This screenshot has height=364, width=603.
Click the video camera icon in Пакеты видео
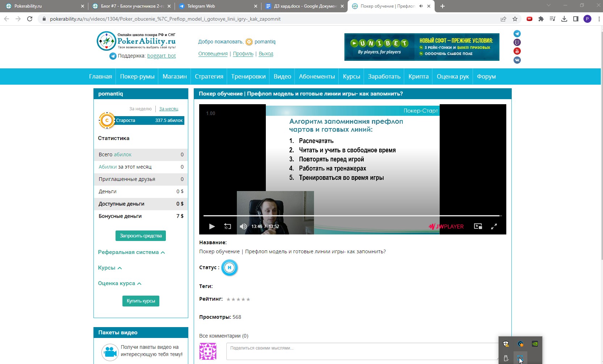pos(110,352)
